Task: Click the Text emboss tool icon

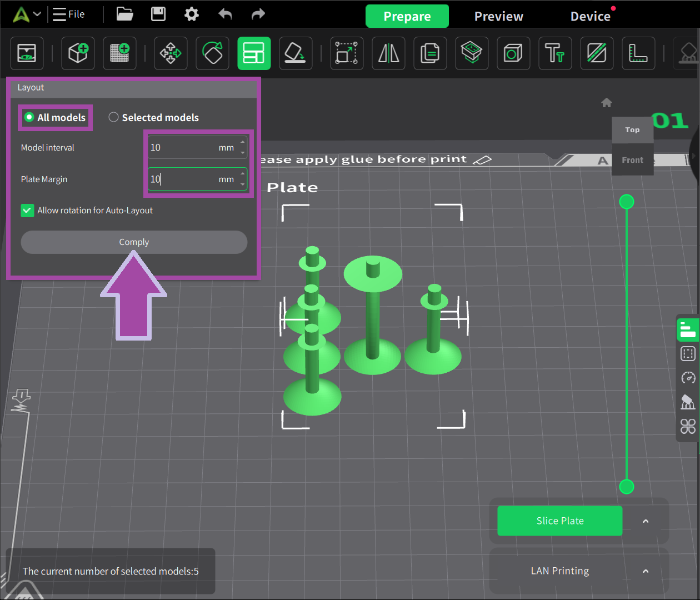Action: 554,53
